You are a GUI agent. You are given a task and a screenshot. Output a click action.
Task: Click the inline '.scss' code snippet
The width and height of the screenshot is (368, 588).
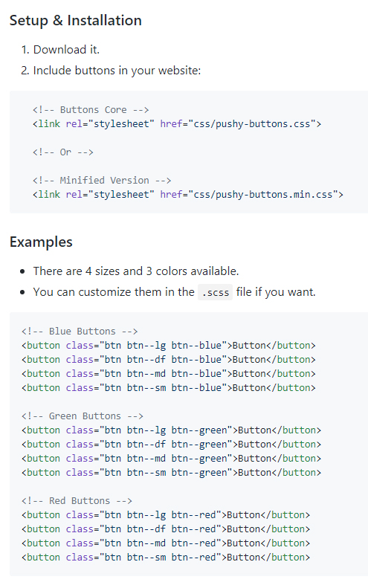216,292
